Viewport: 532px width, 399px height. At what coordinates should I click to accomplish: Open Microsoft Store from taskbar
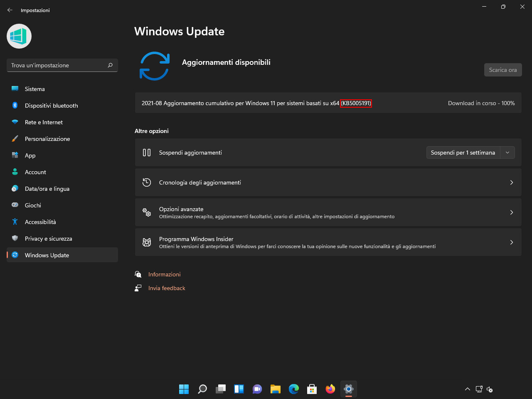point(312,389)
